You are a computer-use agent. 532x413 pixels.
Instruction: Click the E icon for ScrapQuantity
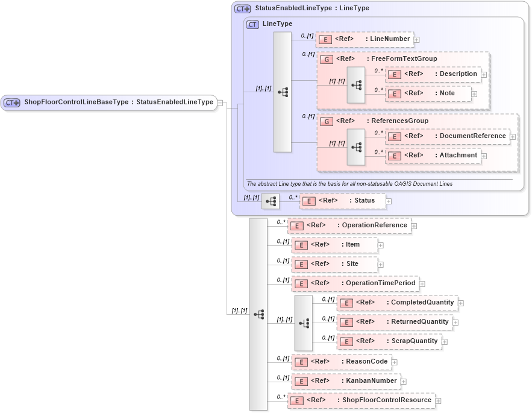tap(346, 341)
